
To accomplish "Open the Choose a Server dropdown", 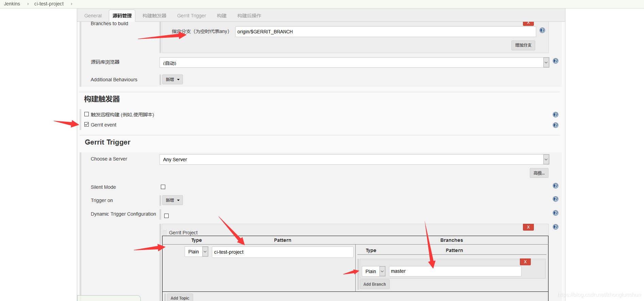I will [354, 159].
